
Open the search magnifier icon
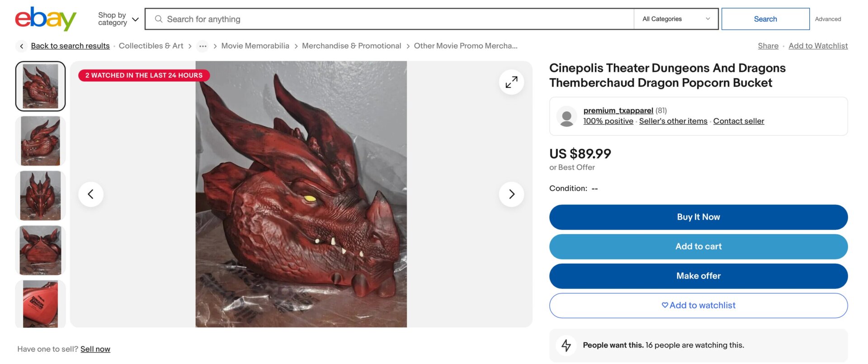158,19
